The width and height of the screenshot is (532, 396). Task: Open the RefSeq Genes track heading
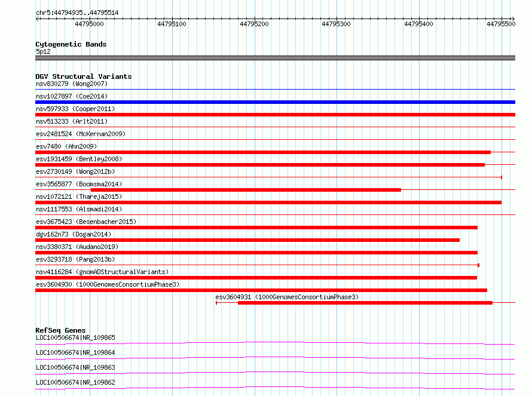pos(61,330)
